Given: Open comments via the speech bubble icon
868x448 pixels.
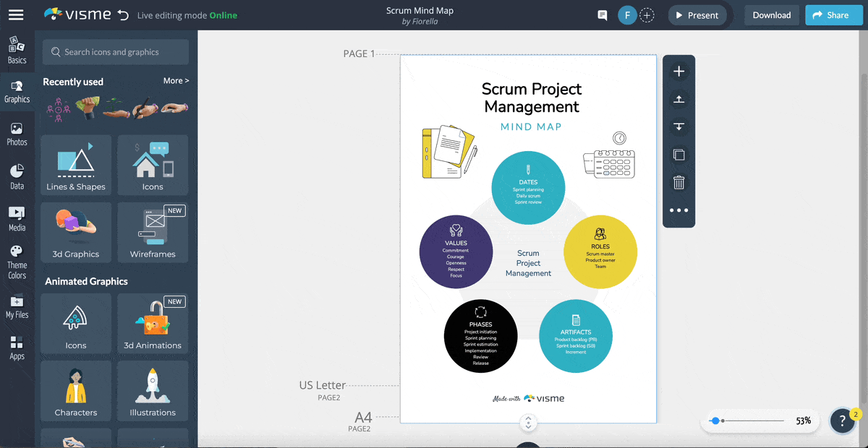Looking at the screenshot, I should 601,14.
